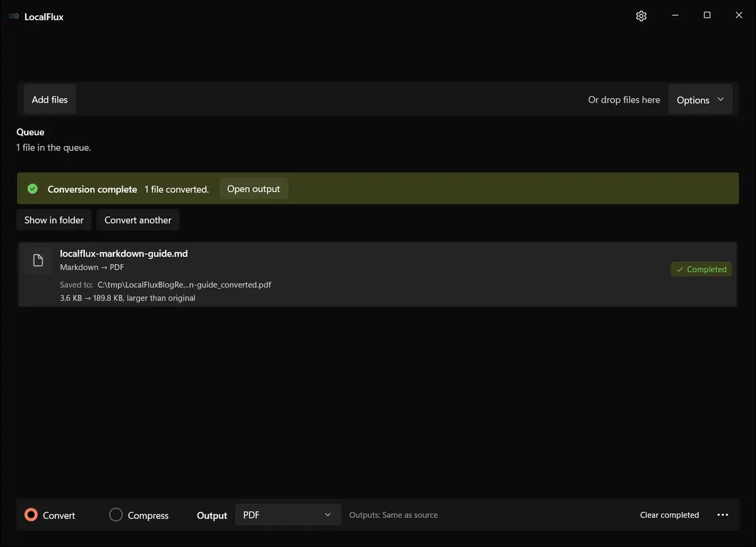Screen dimensions: 756x547
Task: Click the Or drop files here text
Action: click(624, 99)
